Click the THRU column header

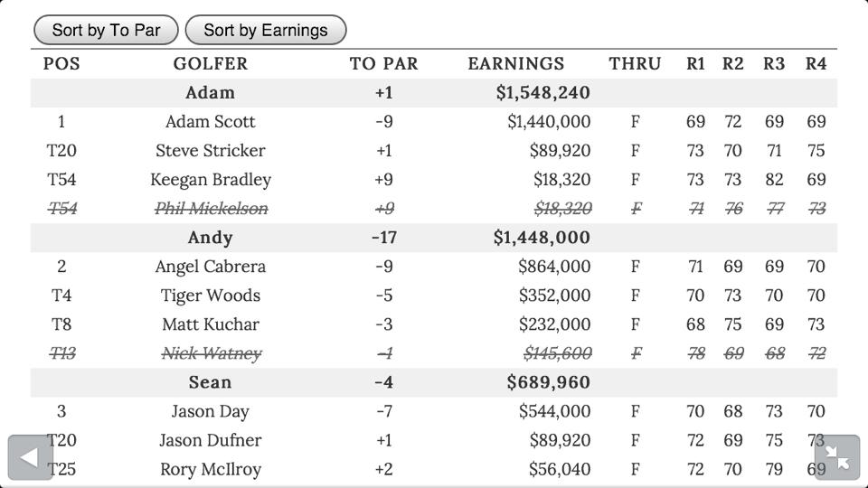click(x=635, y=64)
